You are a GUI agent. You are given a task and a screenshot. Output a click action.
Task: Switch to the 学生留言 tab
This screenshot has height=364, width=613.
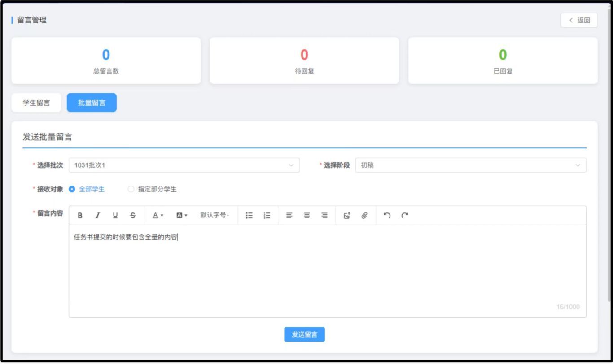pos(36,103)
